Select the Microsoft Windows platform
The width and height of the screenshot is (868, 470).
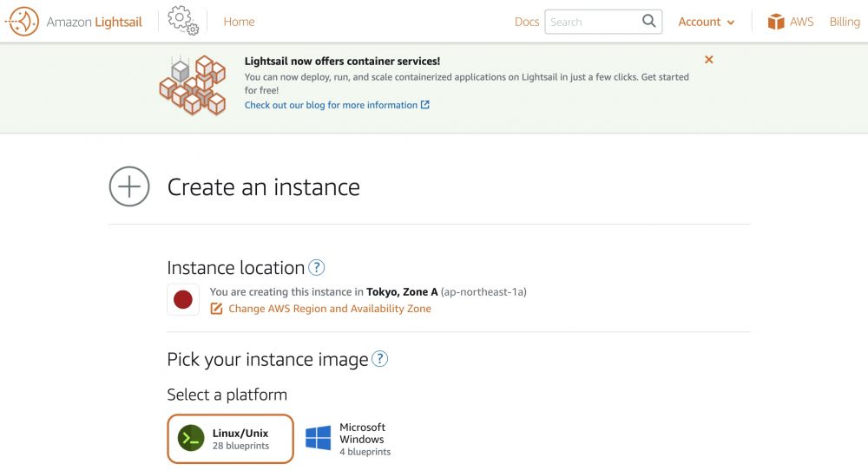349,439
